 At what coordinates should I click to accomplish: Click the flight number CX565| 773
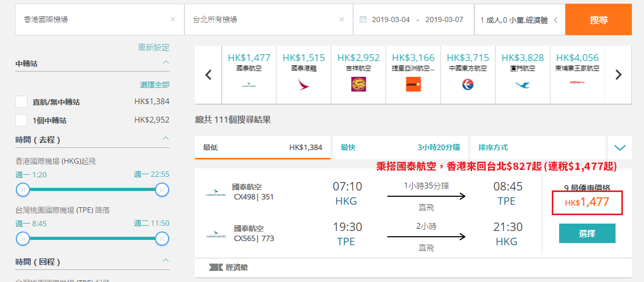coord(254,238)
